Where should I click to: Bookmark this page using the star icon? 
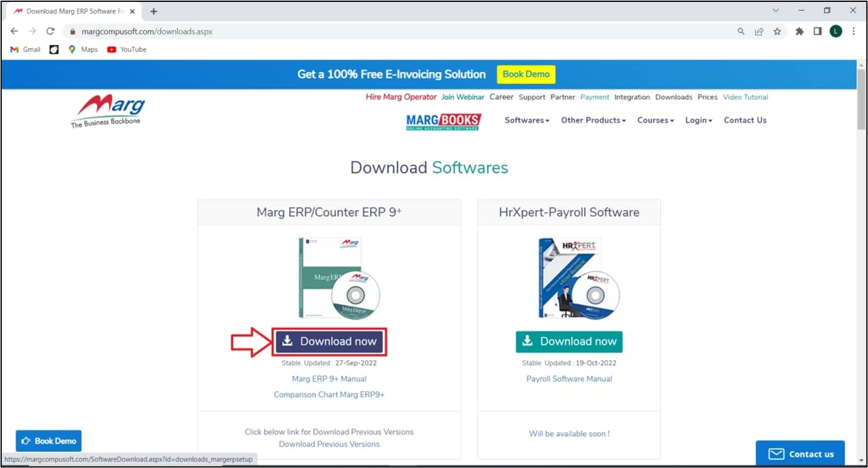pos(778,31)
